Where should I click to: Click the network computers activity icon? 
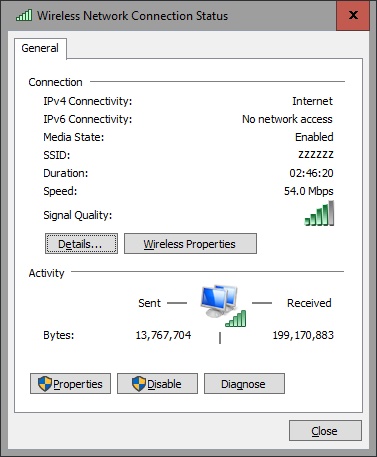click(x=219, y=301)
